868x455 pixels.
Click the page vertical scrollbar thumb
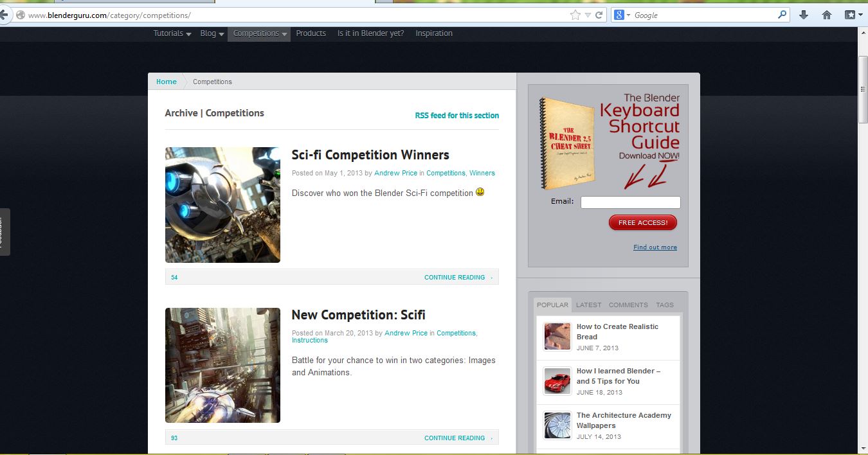coord(863,89)
